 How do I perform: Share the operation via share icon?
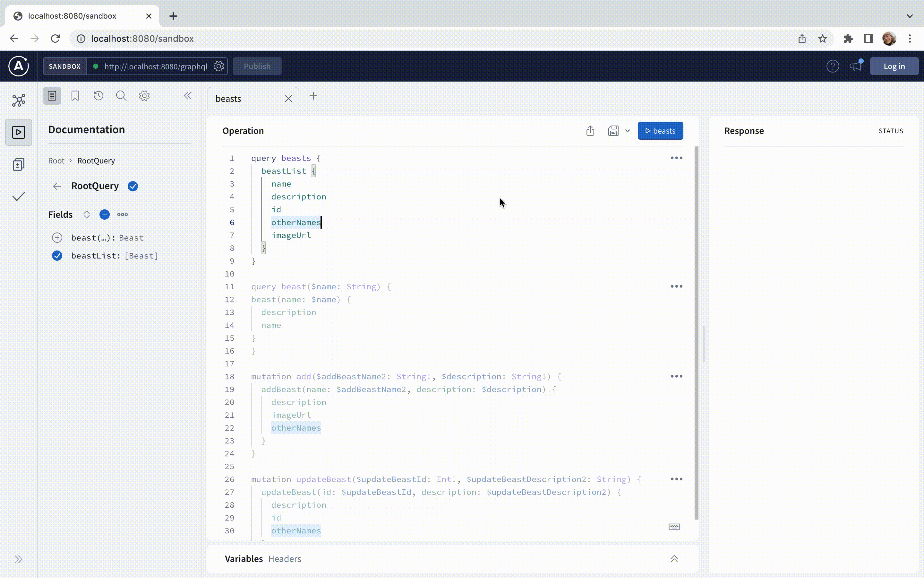click(590, 131)
